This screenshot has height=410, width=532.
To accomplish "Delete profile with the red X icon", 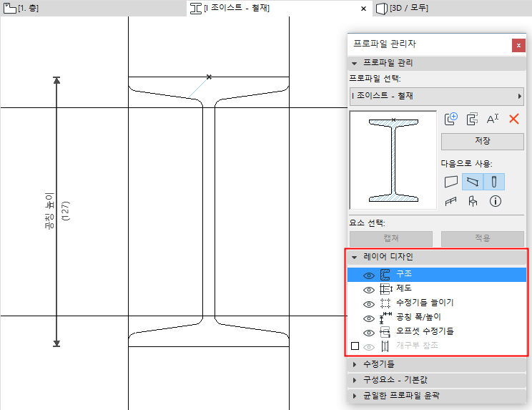I will pos(514,119).
